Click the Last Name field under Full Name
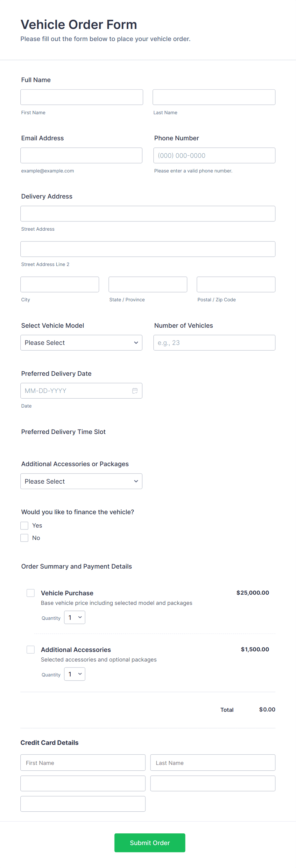This screenshot has height=868, width=296. point(214,97)
